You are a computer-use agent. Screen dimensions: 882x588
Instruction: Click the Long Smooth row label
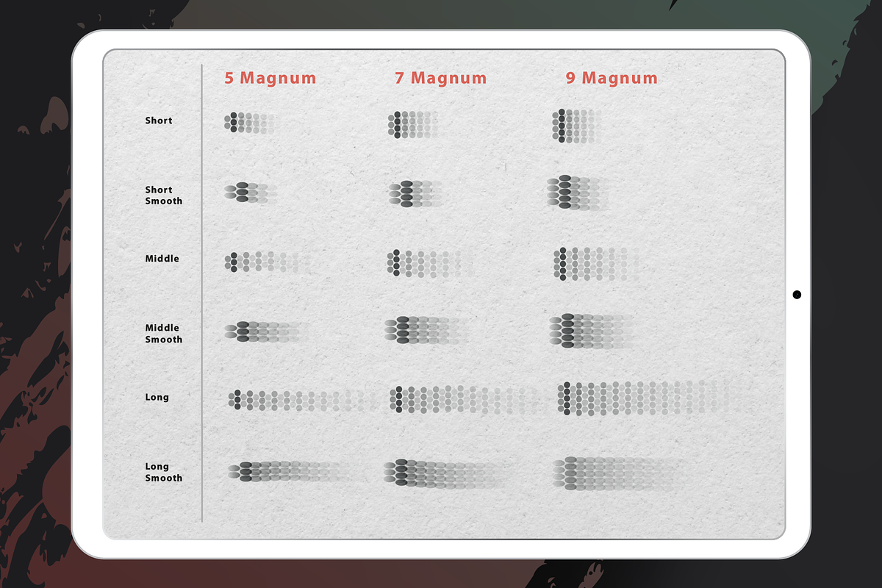click(163, 473)
